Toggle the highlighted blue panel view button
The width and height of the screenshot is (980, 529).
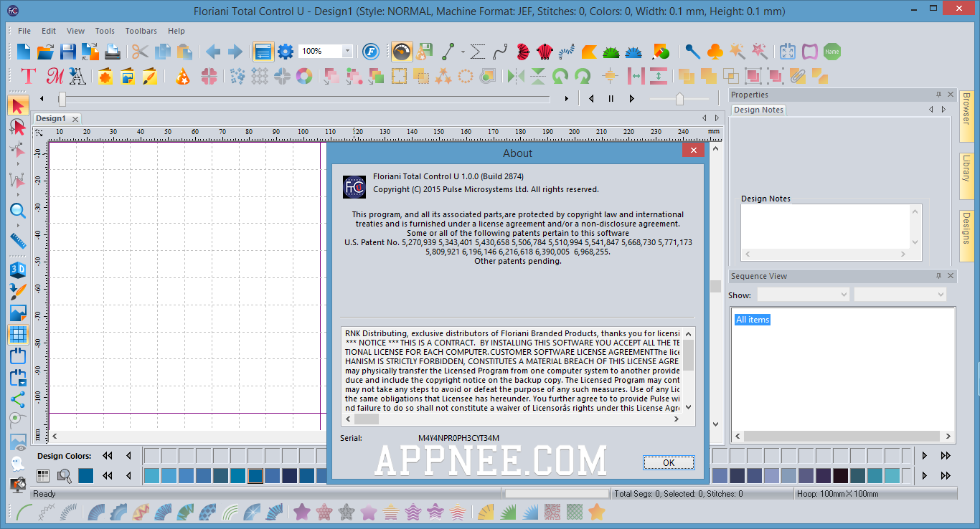tap(263, 52)
